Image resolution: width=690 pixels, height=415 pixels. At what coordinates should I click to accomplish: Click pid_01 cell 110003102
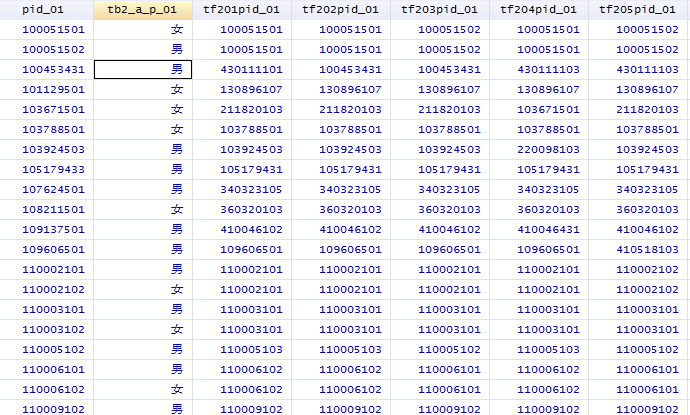(47, 330)
